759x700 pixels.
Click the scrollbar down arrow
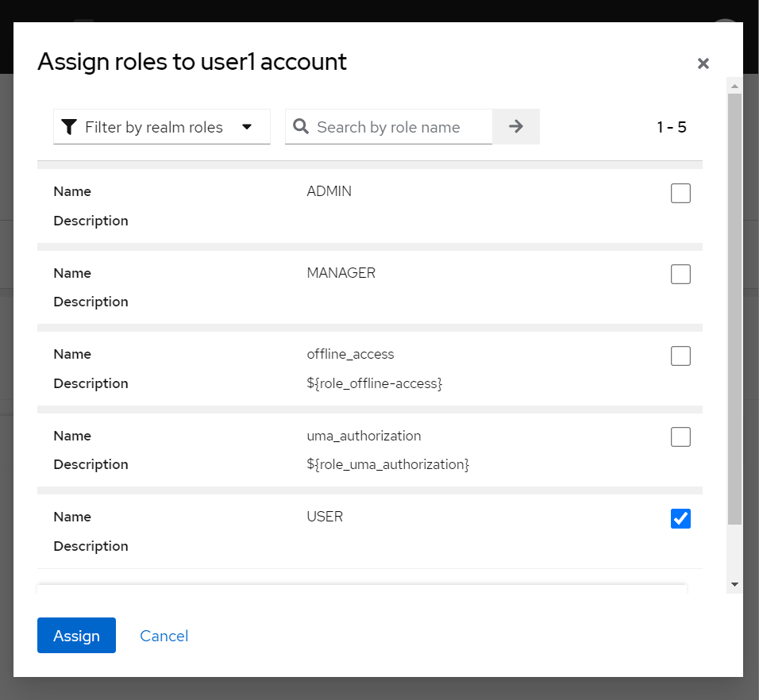coord(734,584)
